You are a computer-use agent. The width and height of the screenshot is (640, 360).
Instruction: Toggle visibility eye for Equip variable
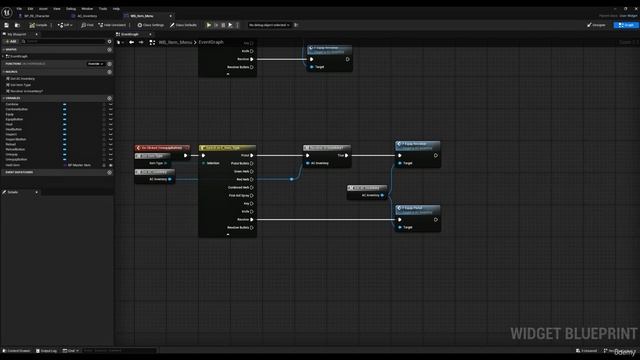point(111,115)
